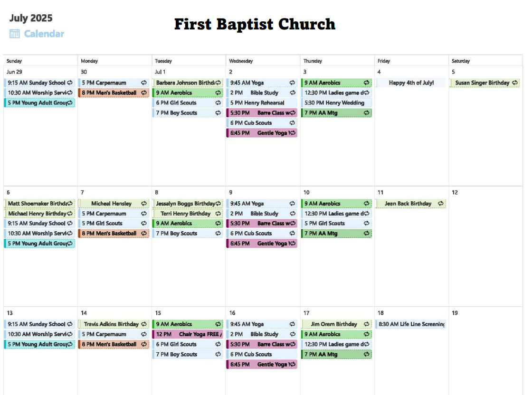Image resolution: width=532 pixels, height=395 pixels.
Task: Select the empty July 12 day cell
Action: tap(485, 246)
